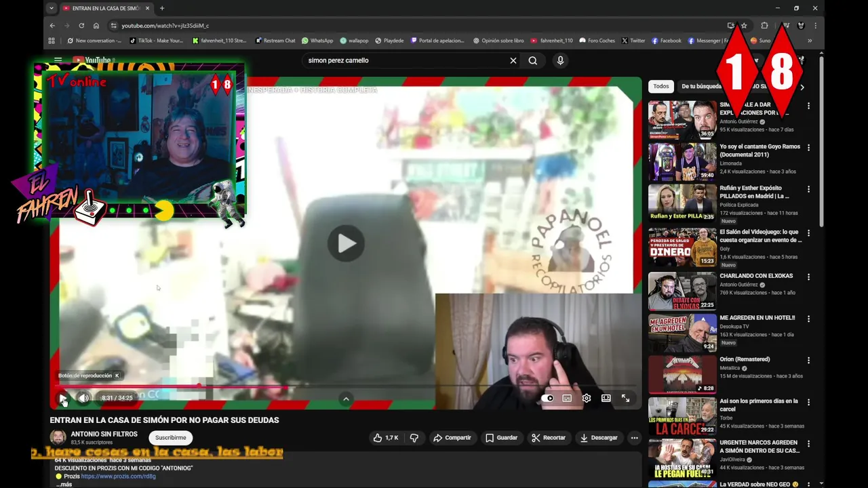Screen dimensions: 868x488
Task: Save video with Guardar button
Action: pyautogui.click(x=502, y=438)
